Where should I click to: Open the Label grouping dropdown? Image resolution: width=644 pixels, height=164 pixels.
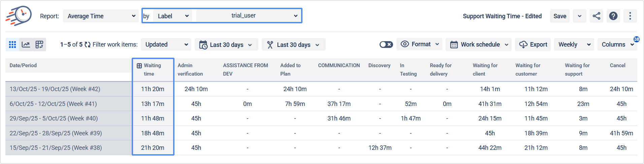(x=172, y=16)
